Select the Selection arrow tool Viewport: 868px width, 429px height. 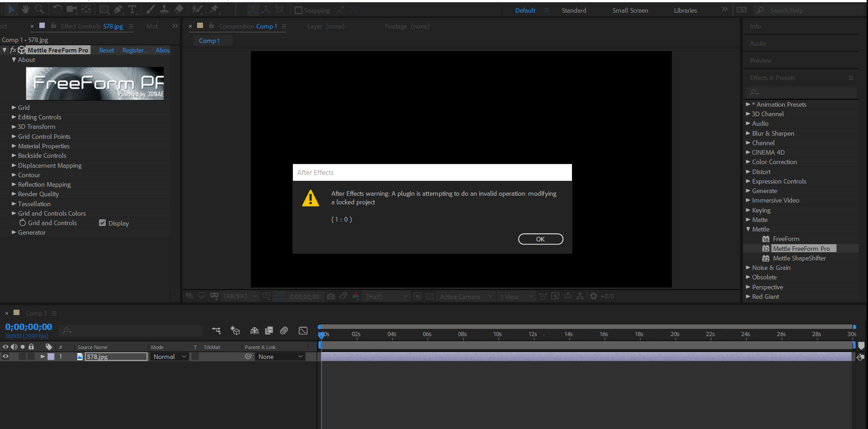12,9
